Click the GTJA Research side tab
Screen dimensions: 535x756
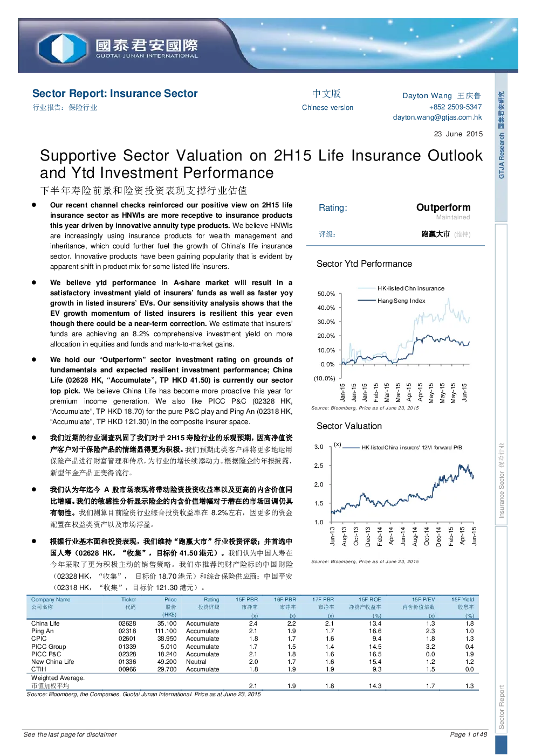[501, 135]
